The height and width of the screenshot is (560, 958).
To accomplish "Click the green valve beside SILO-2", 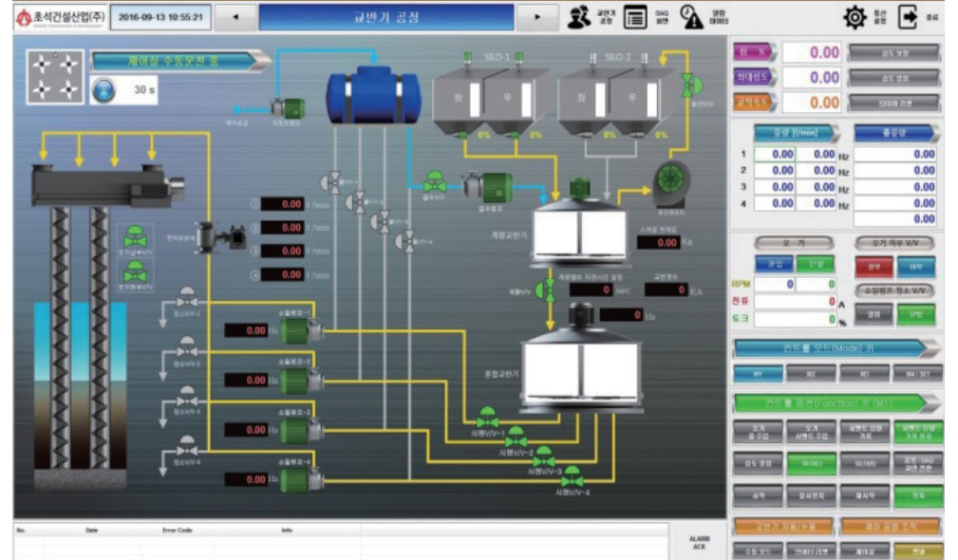I will click(686, 84).
